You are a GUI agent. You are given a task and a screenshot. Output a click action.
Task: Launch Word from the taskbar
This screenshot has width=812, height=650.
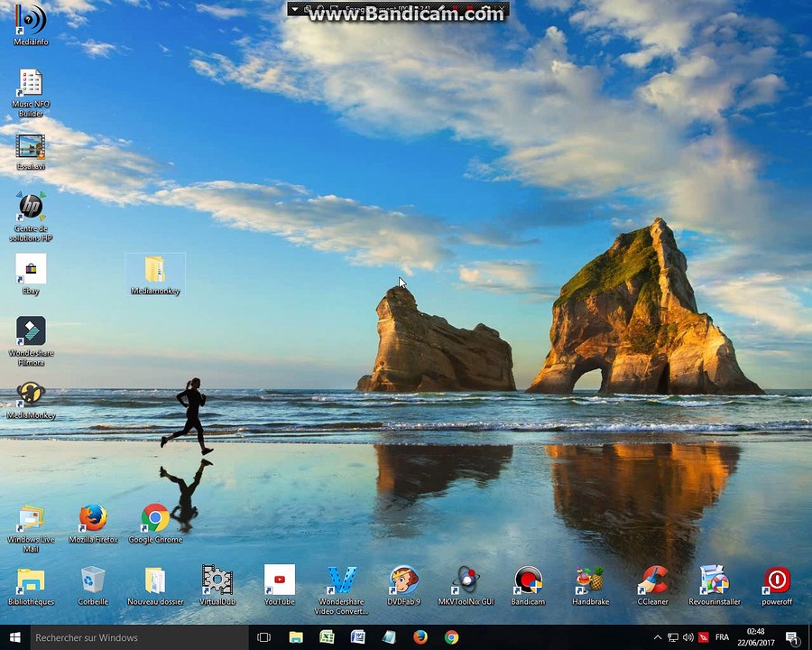[x=358, y=637]
